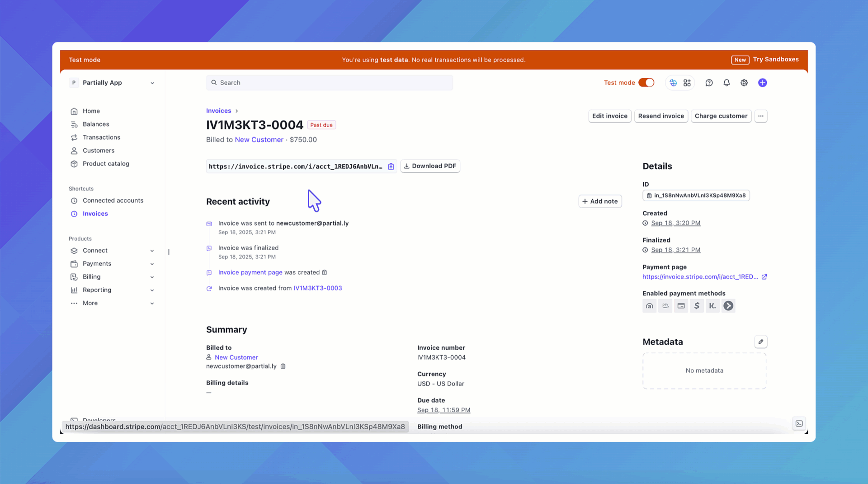Open the Partially App account dropdown
Image resolution: width=868 pixels, height=484 pixels.
(112, 83)
